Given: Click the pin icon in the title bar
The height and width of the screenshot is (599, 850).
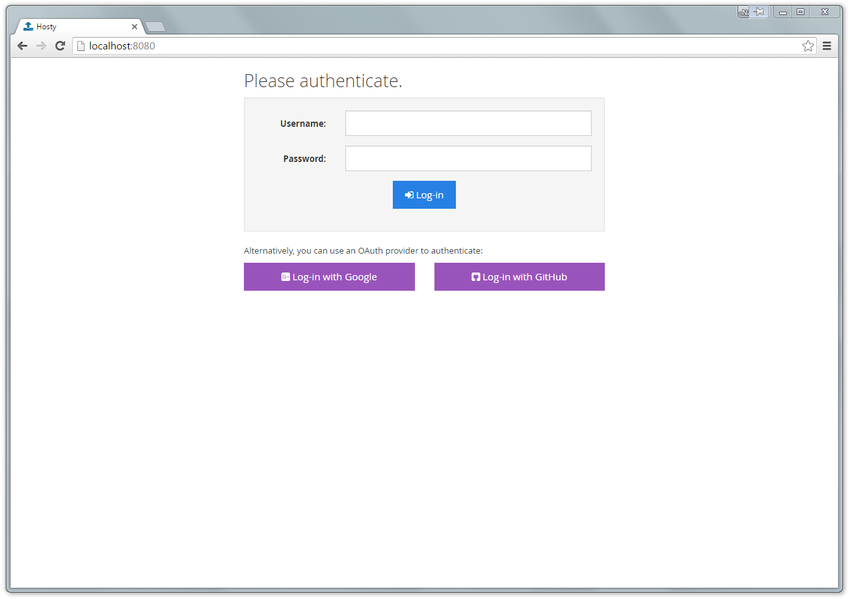Looking at the screenshot, I should (x=759, y=12).
